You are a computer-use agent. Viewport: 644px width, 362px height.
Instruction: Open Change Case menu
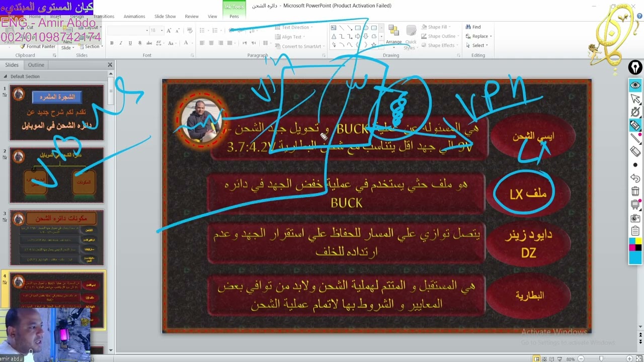(172, 43)
